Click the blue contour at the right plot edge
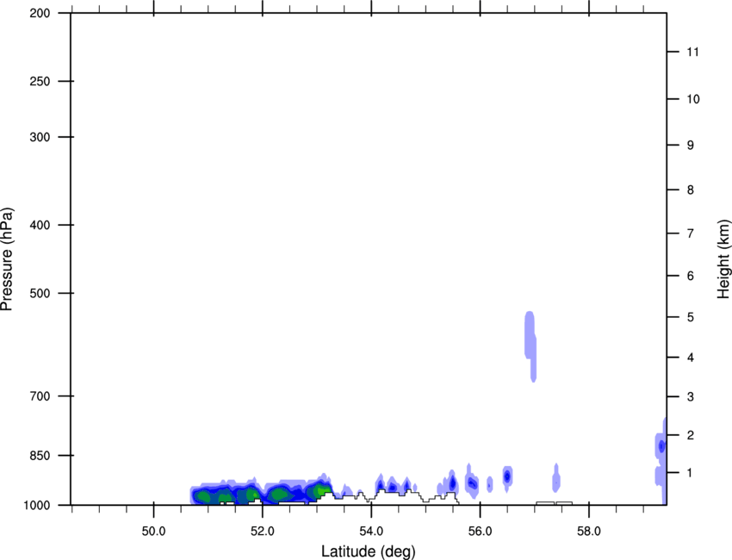Viewport: 732px width, 560px height. (x=661, y=446)
